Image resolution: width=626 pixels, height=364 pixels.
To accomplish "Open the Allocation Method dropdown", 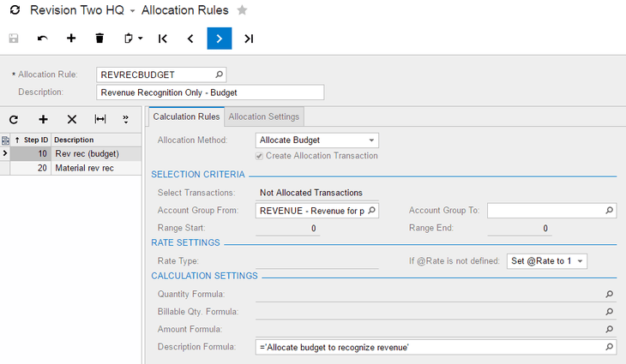I will [371, 140].
